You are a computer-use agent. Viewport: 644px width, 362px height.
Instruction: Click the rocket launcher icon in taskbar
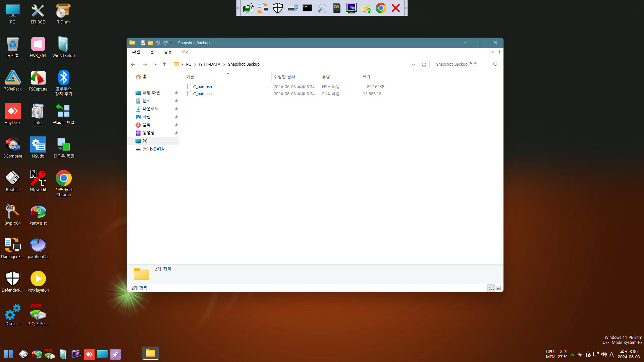click(115, 354)
